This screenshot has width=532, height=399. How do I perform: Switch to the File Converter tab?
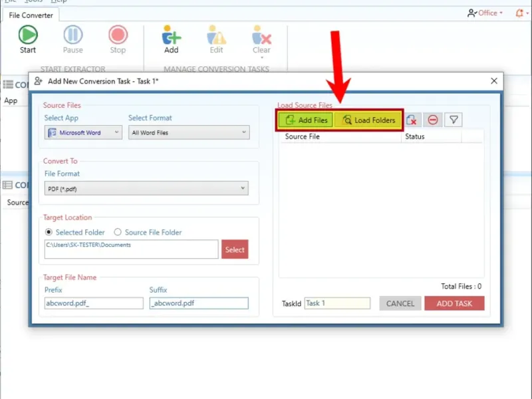click(x=31, y=15)
